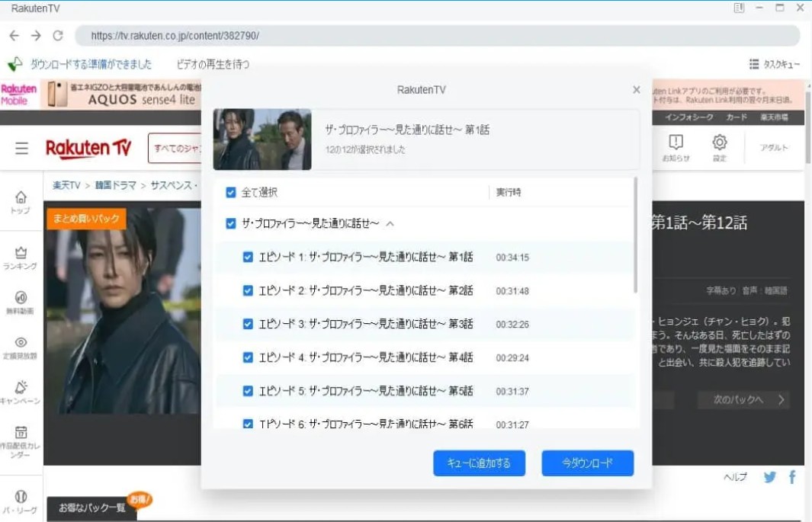Click the Rakuten Mobile banner logo

click(19, 94)
